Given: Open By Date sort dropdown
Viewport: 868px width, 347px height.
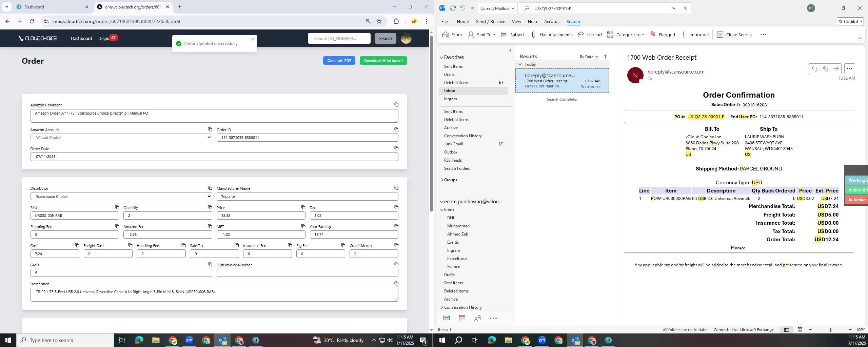Looking at the screenshot, I should click(x=589, y=57).
